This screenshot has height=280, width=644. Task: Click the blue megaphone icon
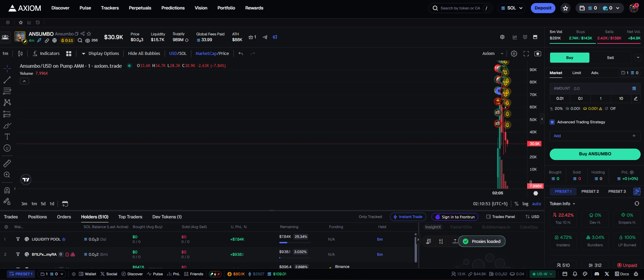point(275,37)
